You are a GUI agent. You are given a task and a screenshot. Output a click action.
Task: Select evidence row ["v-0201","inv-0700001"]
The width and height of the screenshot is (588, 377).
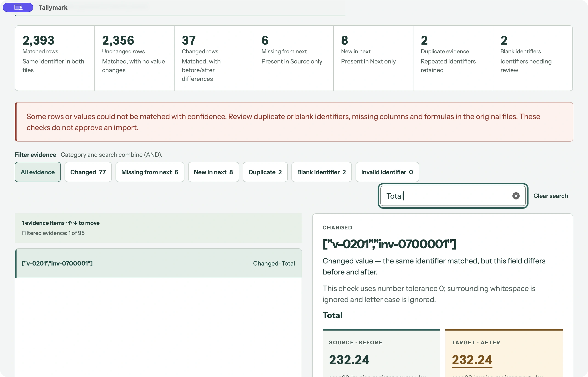click(158, 263)
